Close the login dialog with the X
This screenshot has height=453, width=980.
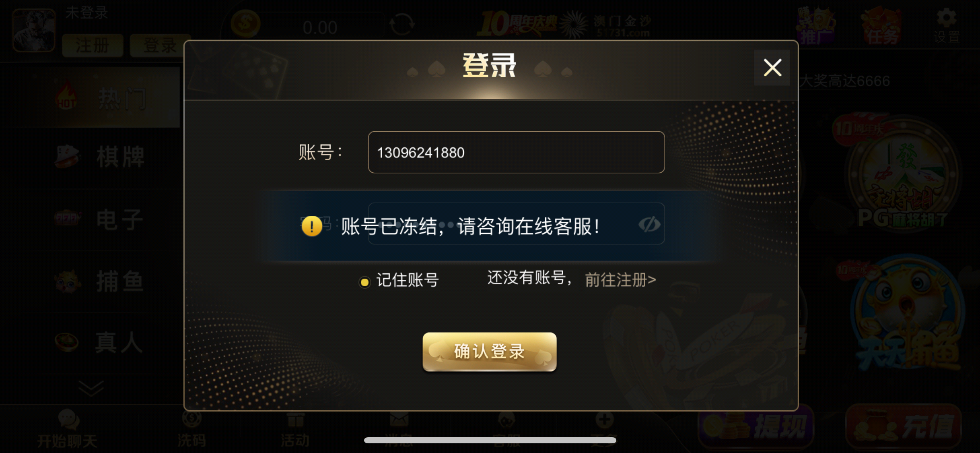coord(772,68)
